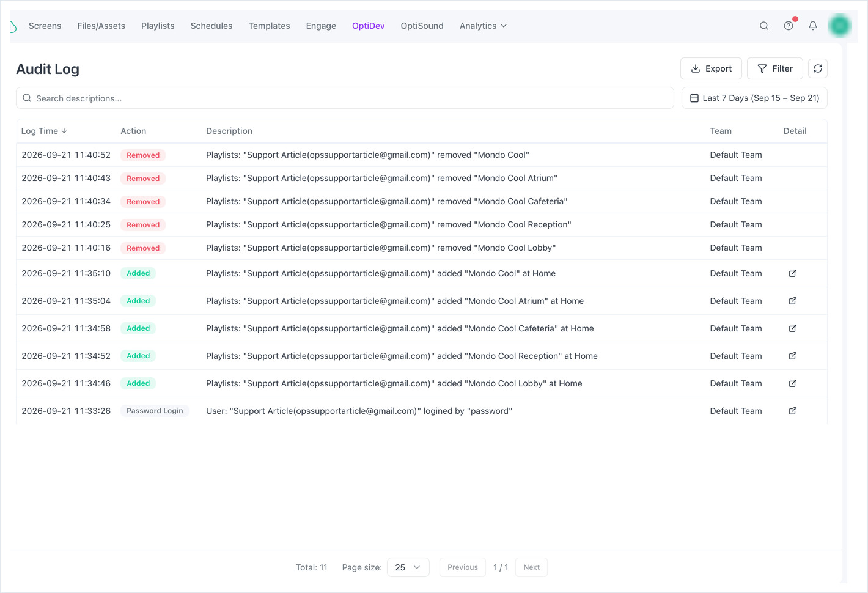
Task: Click Default Team in the 11:40:16 row
Action: point(736,248)
